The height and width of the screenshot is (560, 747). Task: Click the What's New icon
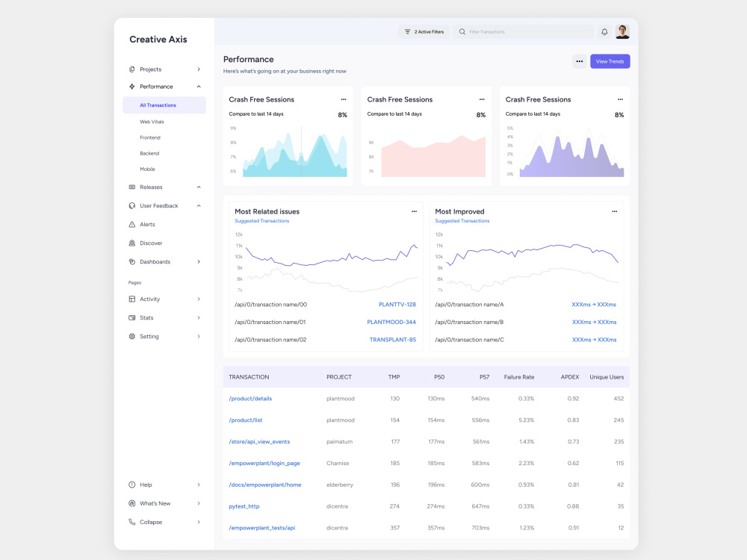132,503
